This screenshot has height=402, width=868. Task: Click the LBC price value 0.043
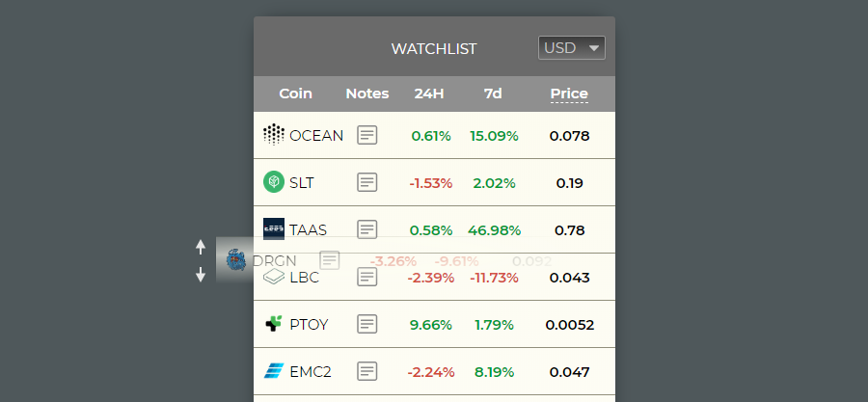(x=570, y=278)
